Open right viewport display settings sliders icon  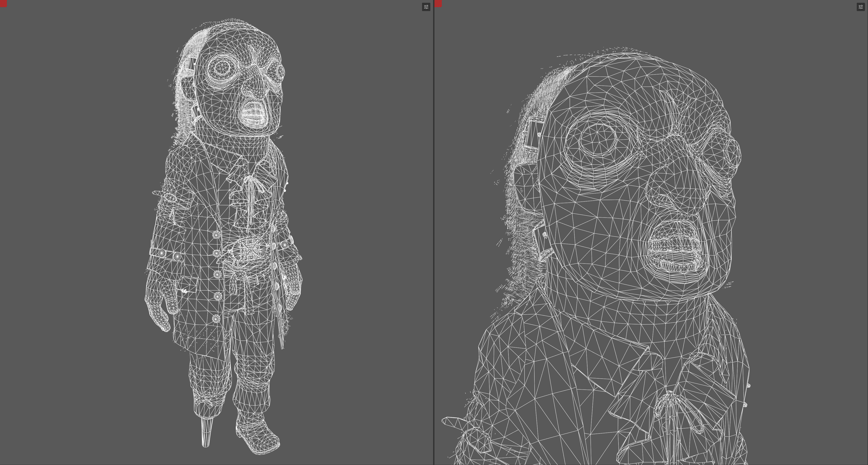[x=861, y=7]
